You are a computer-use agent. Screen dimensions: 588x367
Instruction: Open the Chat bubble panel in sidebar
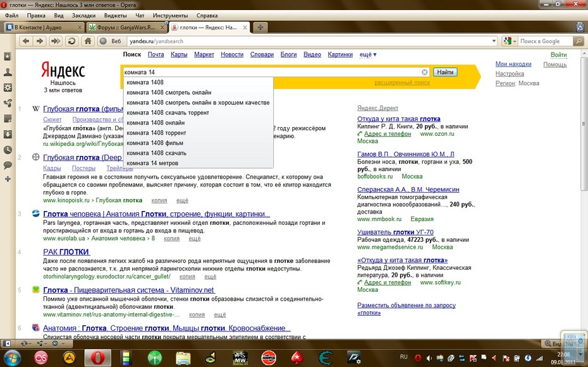point(8,165)
